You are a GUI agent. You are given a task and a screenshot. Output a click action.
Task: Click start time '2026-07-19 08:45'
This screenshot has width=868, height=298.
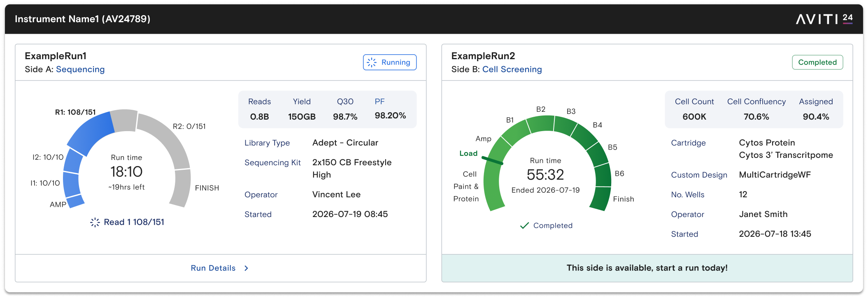(x=350, y=215)
